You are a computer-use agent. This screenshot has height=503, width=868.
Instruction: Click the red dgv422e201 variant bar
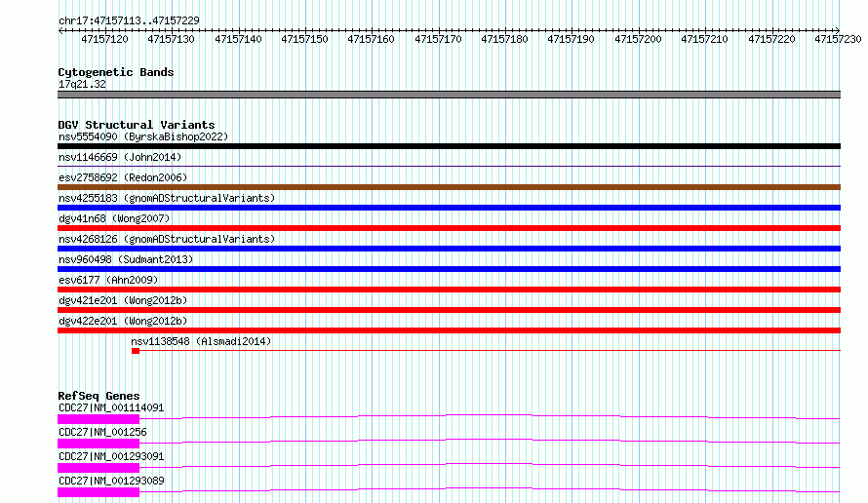point(449,330)
